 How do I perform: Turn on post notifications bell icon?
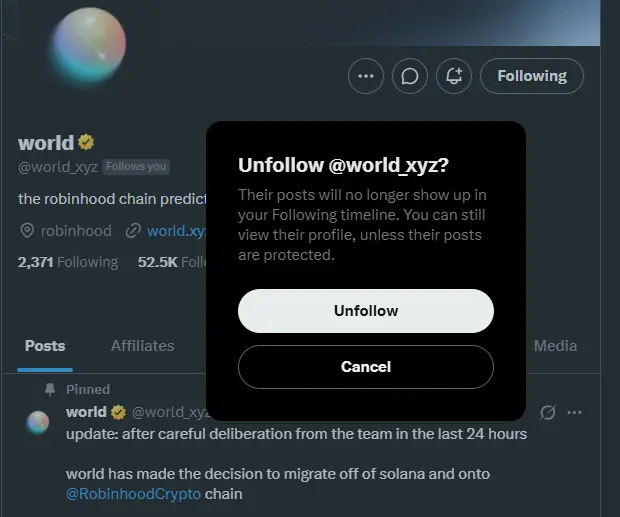click(x=454, y=76)
